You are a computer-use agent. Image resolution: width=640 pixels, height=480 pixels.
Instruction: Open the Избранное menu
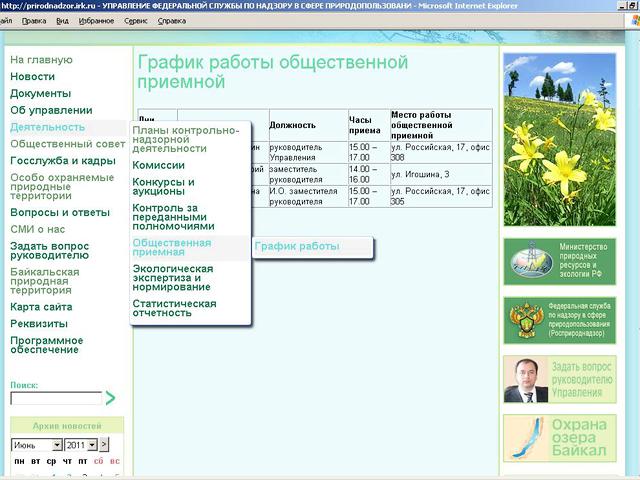(x=96, y=21)
